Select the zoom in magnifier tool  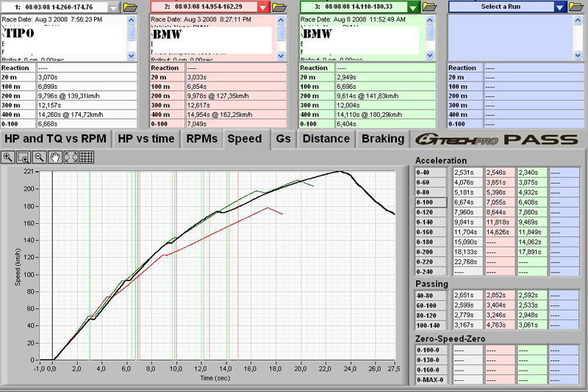[7, 157]
